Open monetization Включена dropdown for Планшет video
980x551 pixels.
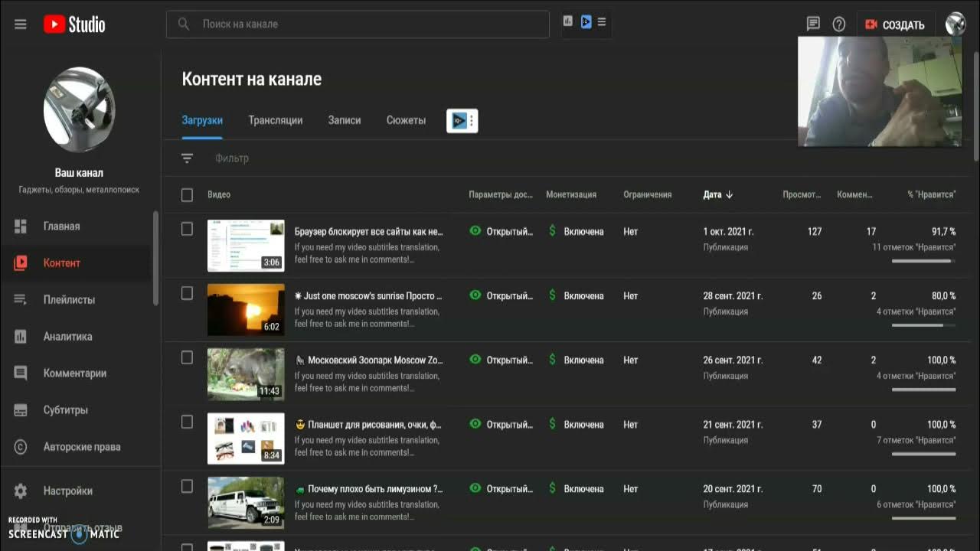(583, 425)
